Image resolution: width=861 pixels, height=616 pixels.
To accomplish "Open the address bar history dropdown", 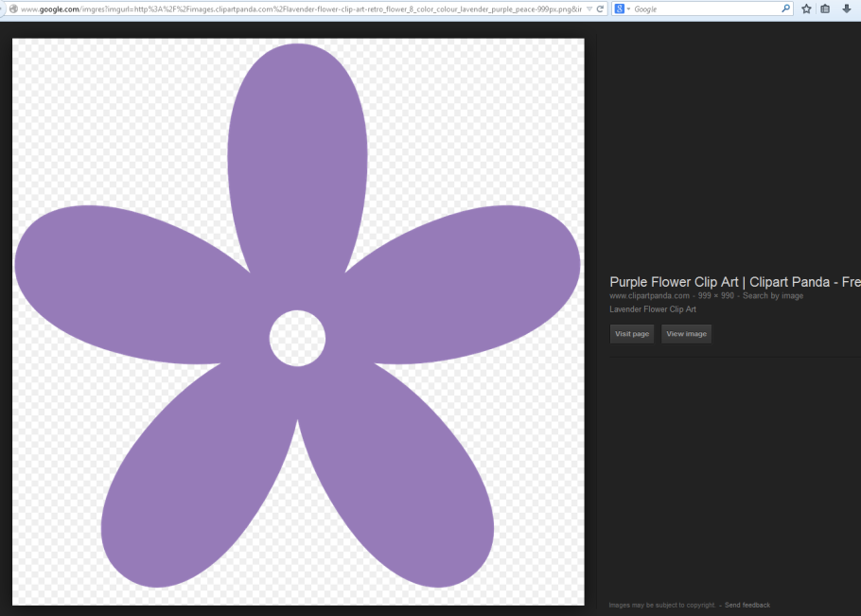I will tap(589, 9).
